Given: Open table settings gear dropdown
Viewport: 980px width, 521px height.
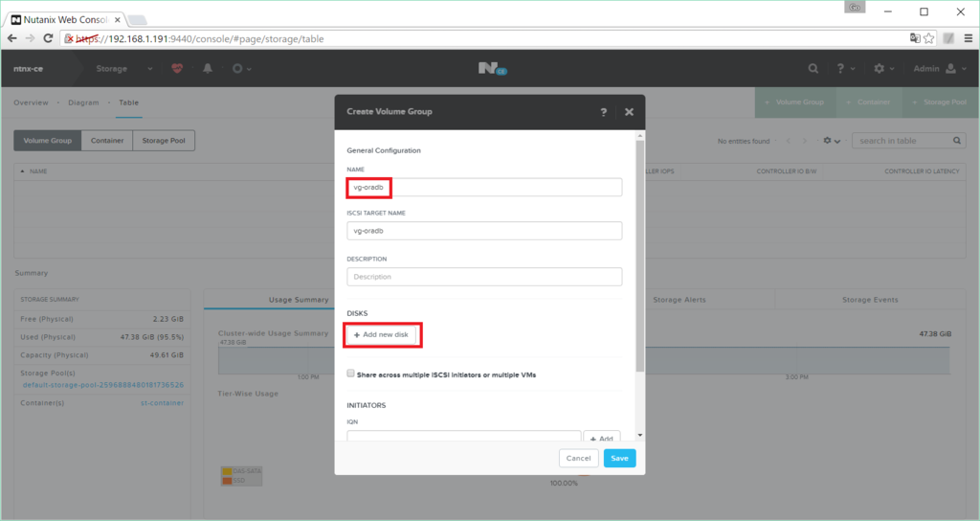Looking at the screenshot, I should (832, 141).
